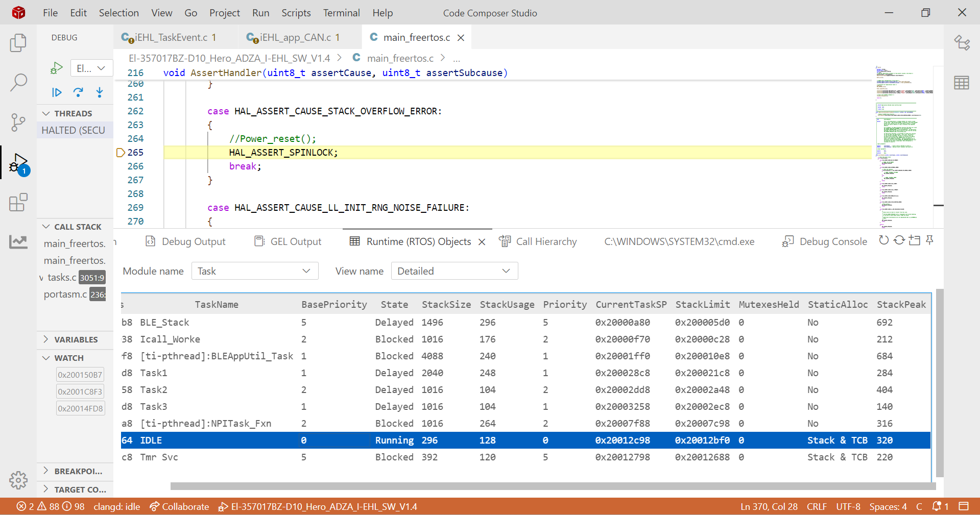Click the Step Over debug control
Viewport: 980px width, 515px height.
[78, 92]
